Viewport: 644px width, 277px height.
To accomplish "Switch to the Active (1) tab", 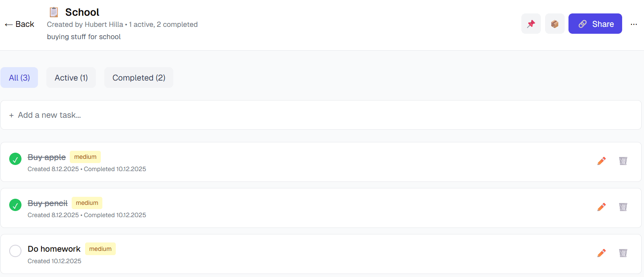I will [x=71, y=78].
